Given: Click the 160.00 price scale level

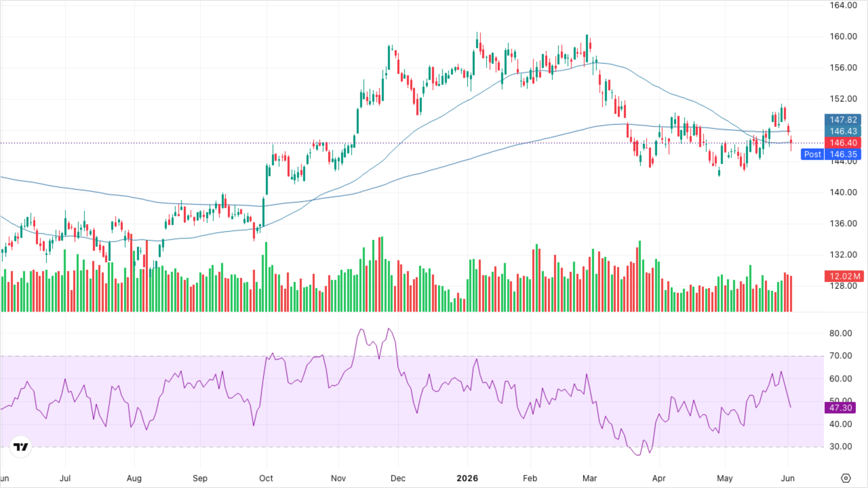Looking at the screenshot, I should [x=843, y=36].
